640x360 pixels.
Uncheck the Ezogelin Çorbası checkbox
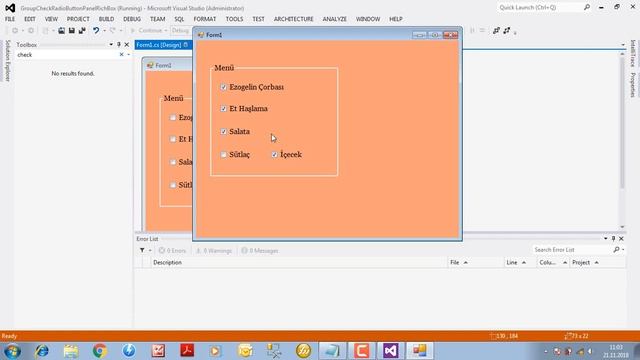[224, 87]
